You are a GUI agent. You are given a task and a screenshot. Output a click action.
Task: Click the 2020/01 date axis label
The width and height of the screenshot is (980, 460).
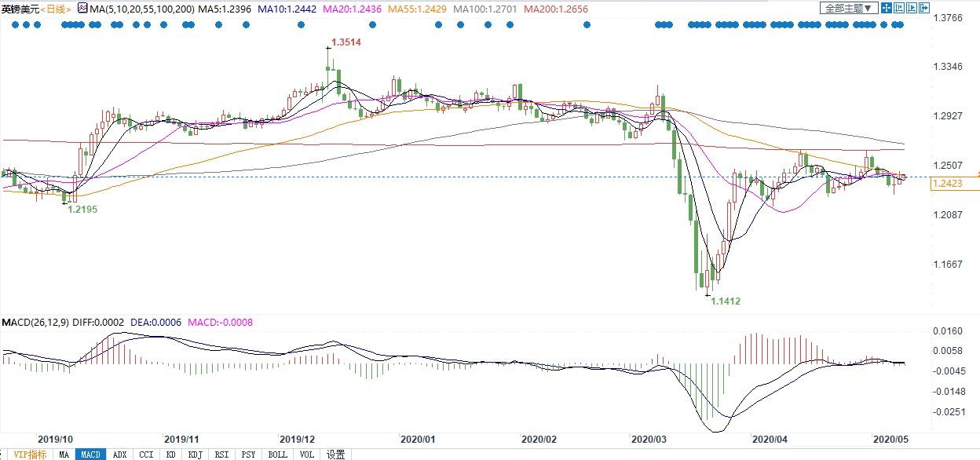417,439
